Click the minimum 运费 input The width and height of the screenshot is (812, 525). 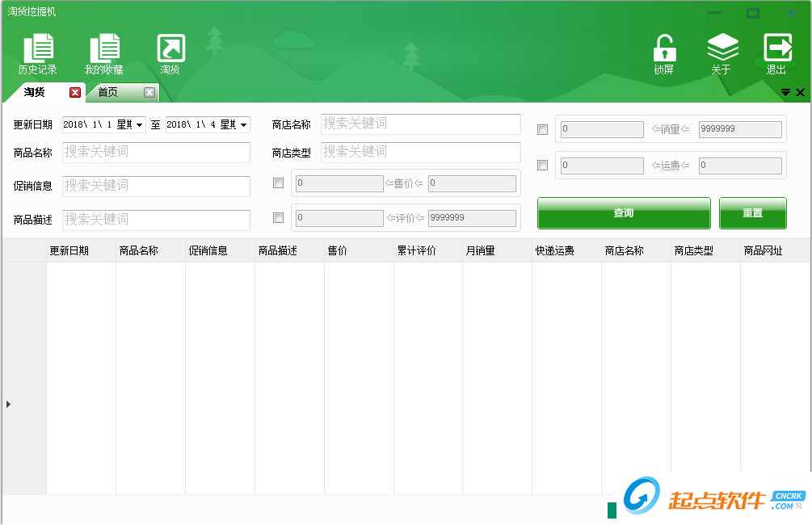point(602,166)
